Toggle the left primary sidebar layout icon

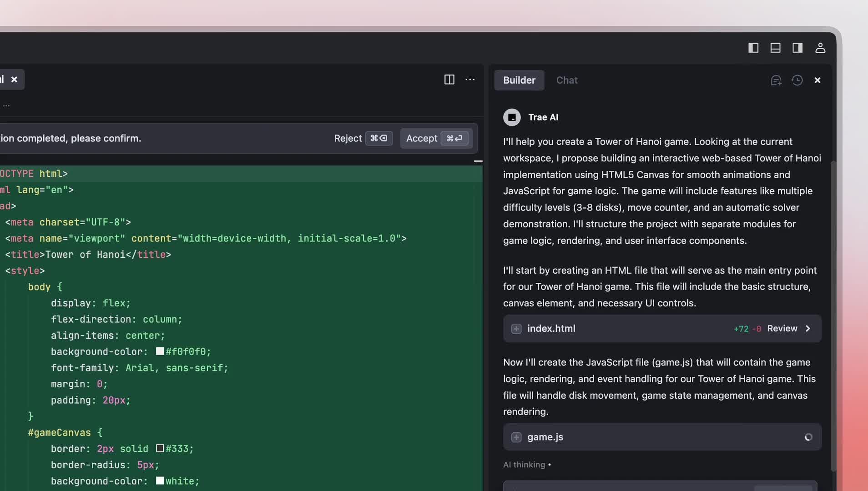(753, 48)
